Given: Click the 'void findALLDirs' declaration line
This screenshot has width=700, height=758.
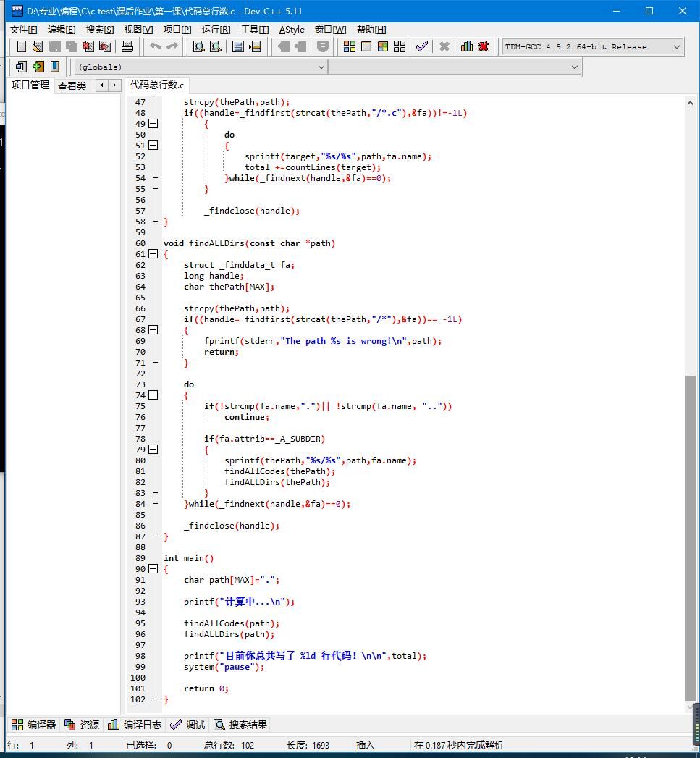Looking at the screenshot, I should pos(250,243).
